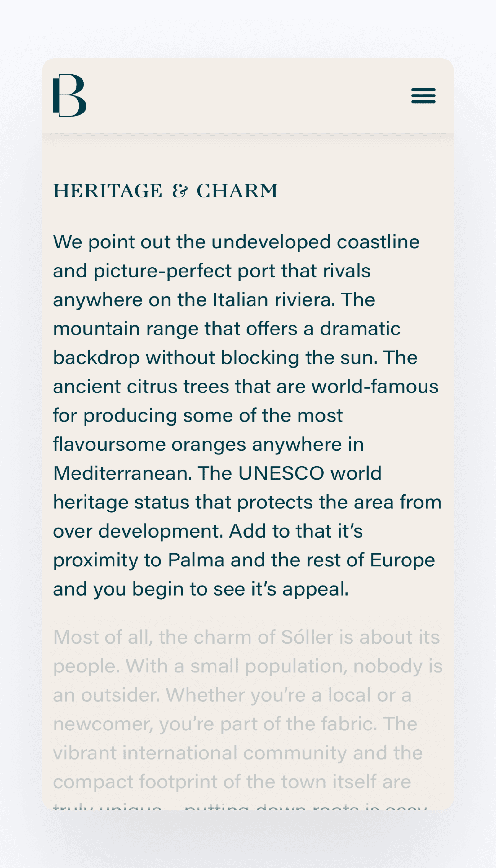Click the word "HERITAGE" in the heading

click(x=108, y=191)
